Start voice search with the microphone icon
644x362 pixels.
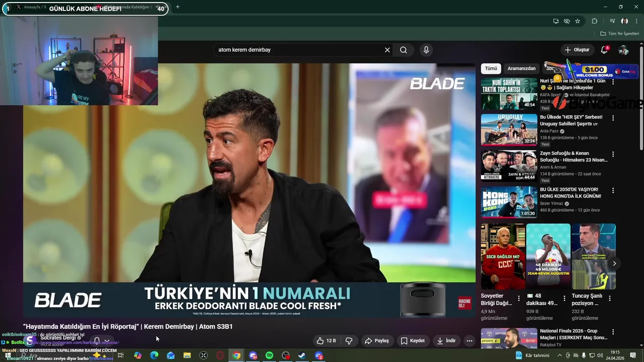tap(426, 50)
